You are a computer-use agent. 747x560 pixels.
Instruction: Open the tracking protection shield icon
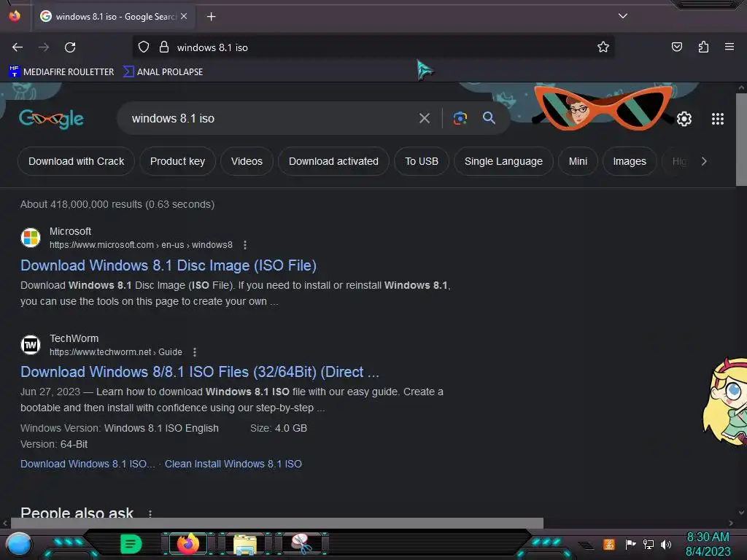tap(144, 47)
